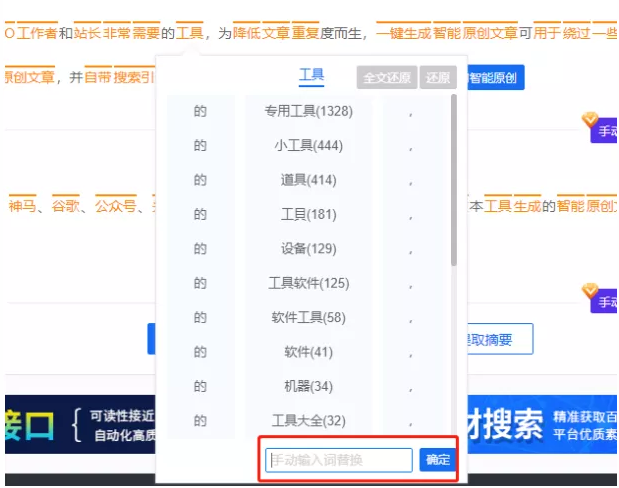The height and width of the screenshot is (488, 619).
Task: Click the popup list vertical scrollbar
Action: pos(454,180)
